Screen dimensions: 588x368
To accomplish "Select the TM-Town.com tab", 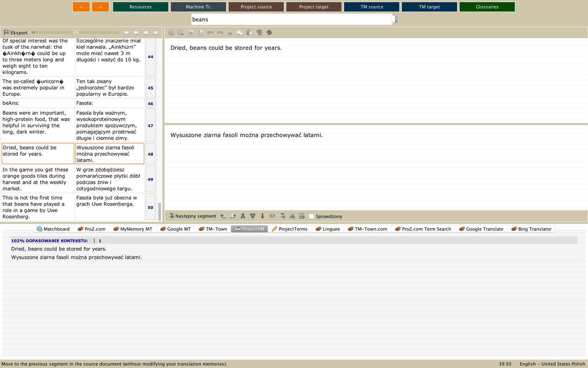I will click(x=367, y=229).
